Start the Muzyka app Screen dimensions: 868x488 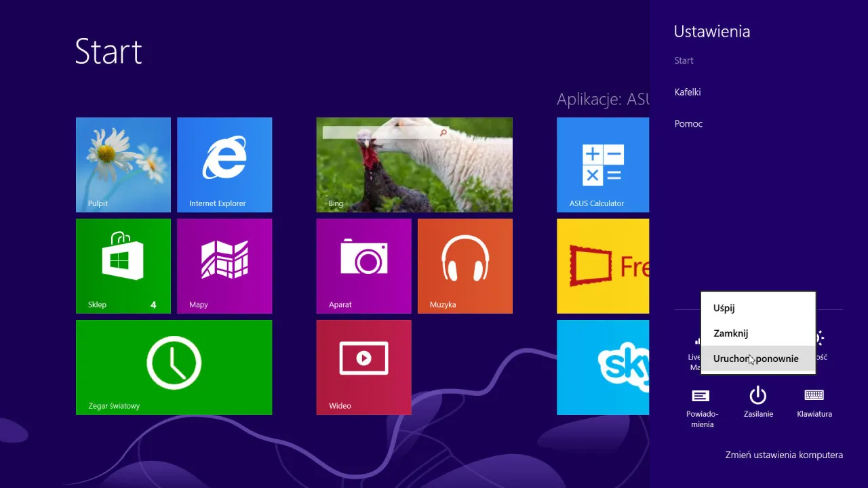[x=465, y=266]
